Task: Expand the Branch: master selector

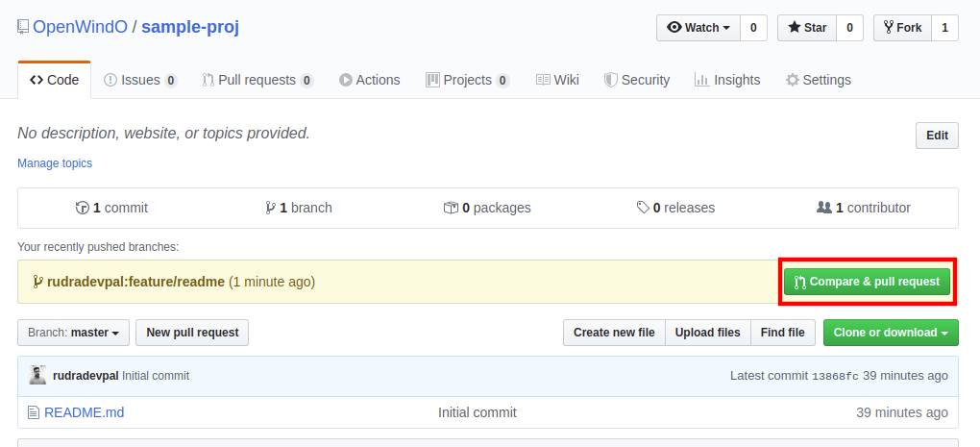Action: [73, 333]
